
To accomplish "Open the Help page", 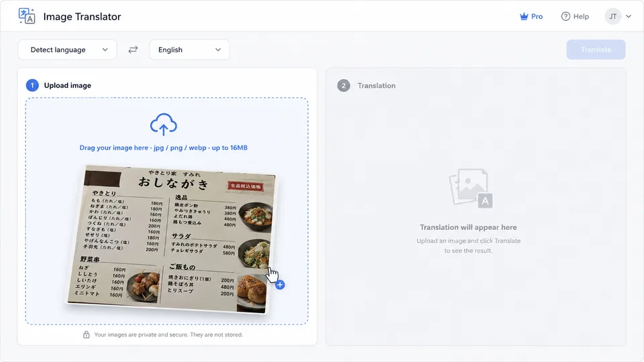I will pyautogui.click(x=575, y=16).
